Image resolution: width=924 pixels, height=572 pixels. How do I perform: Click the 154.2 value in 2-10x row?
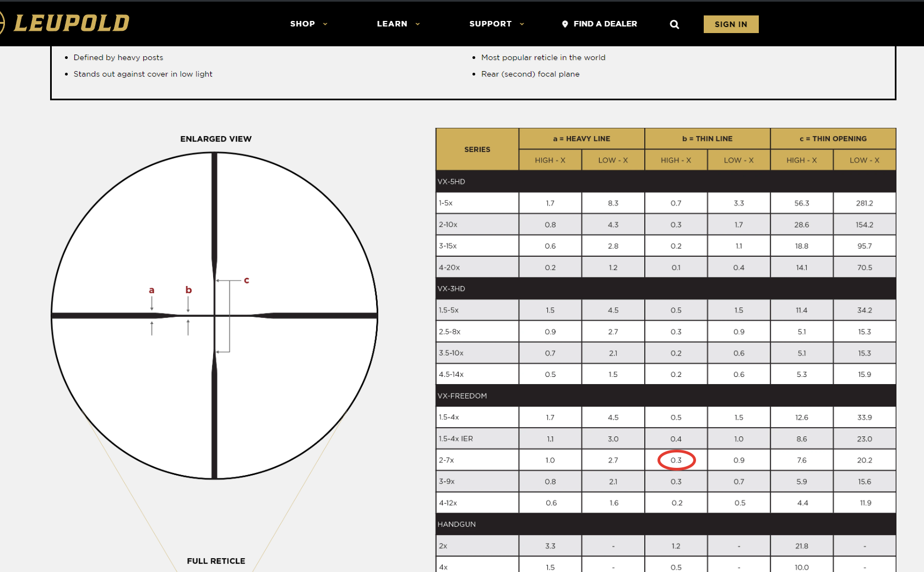pyautogui.click(x=865, y=224)
